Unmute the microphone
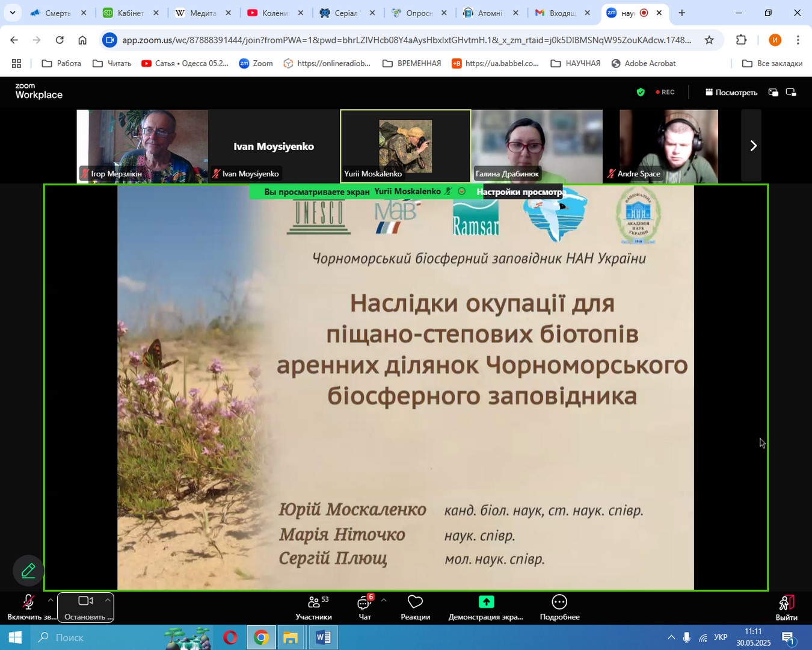The image size is (812, 650). pos(28,608)
